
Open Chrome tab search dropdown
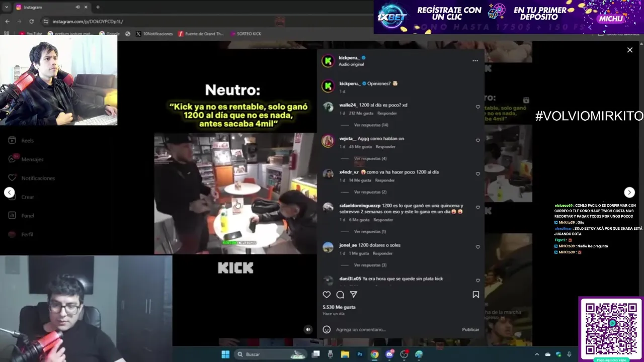pos(7,7)
